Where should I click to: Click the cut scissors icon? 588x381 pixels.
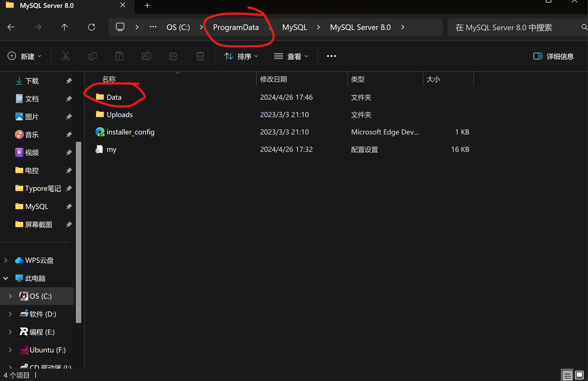click(x=66, y=56)
